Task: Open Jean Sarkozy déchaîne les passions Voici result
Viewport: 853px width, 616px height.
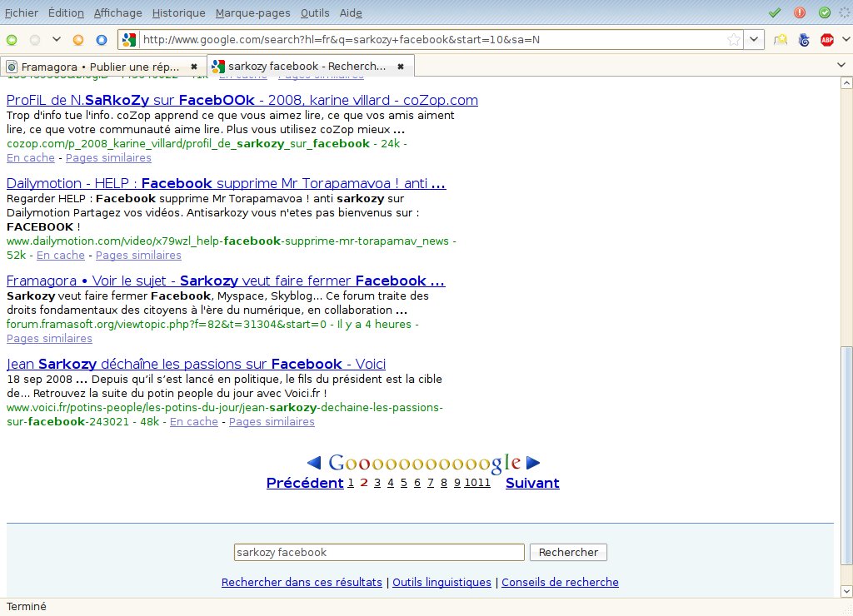Action: [196, 364]
